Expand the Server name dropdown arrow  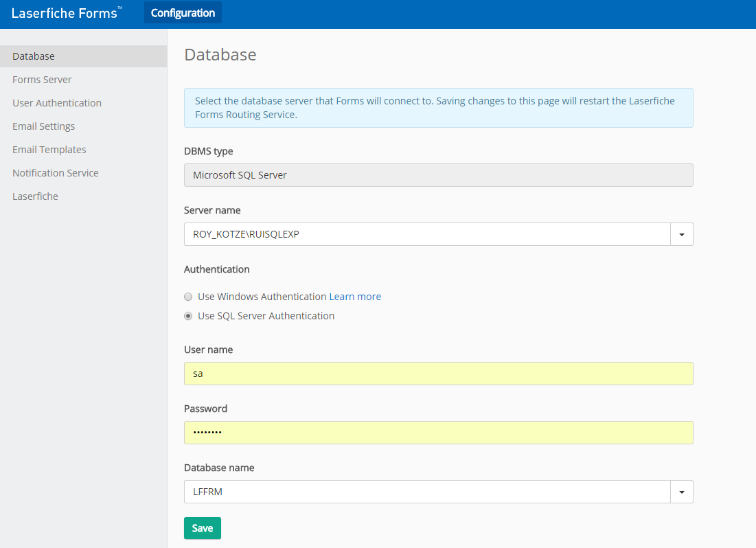pyautogui.click(x=682, y=234)
